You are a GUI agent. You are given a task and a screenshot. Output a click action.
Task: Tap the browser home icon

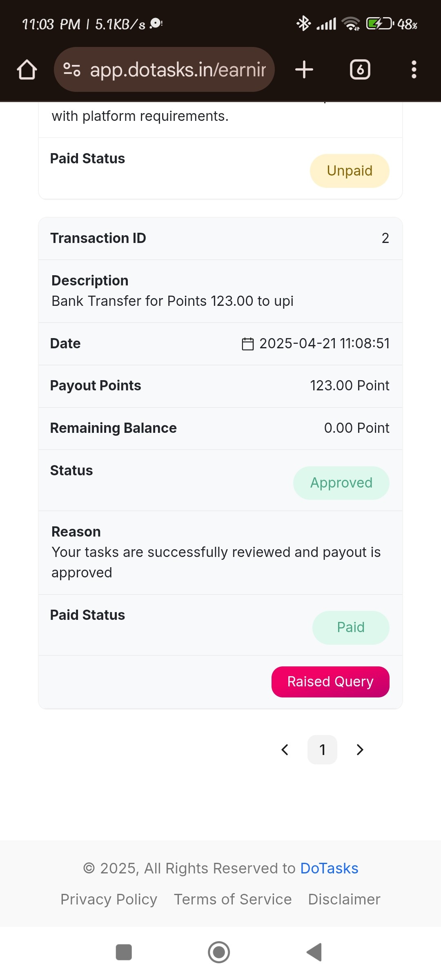coord(27,70)
